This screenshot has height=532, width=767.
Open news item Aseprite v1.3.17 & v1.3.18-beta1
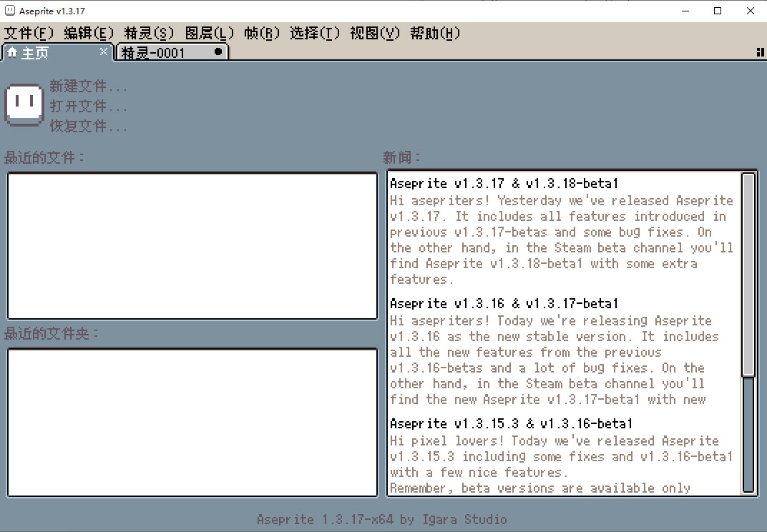click(x=504, y=183)
